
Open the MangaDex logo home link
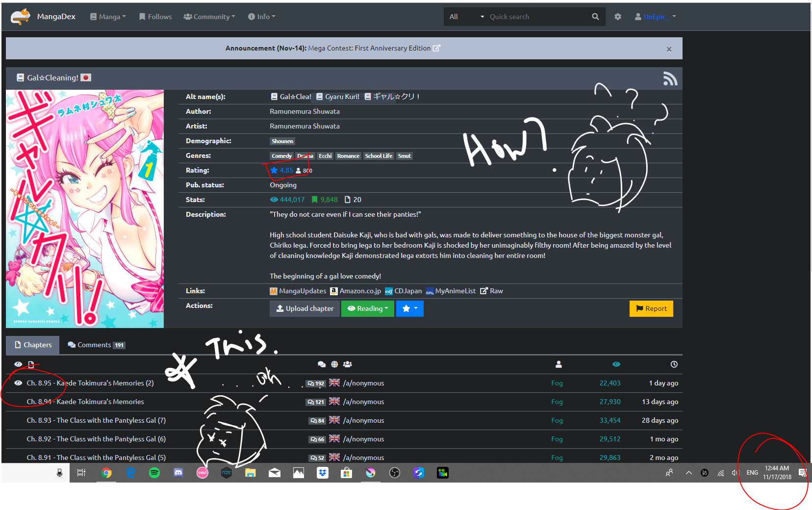43,17
